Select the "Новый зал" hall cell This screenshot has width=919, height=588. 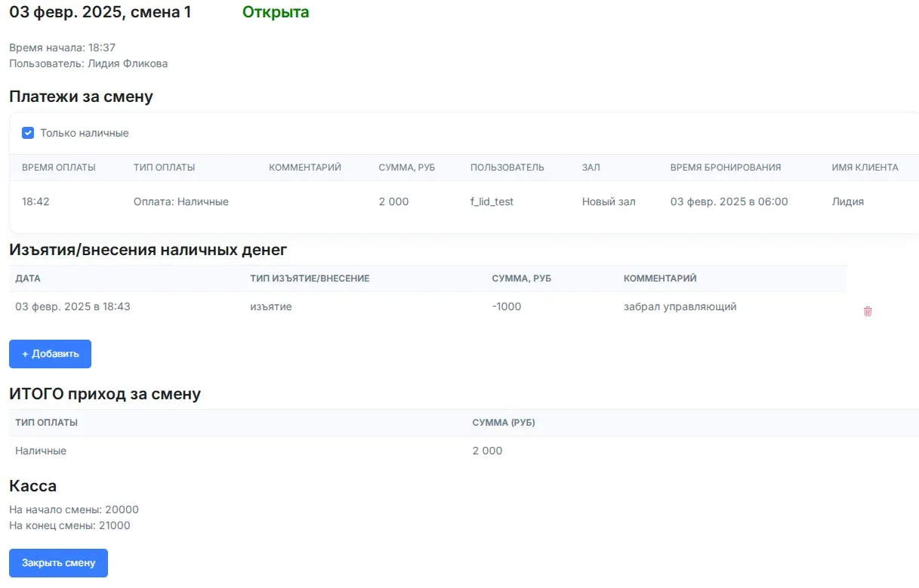[x=608, y=202]
